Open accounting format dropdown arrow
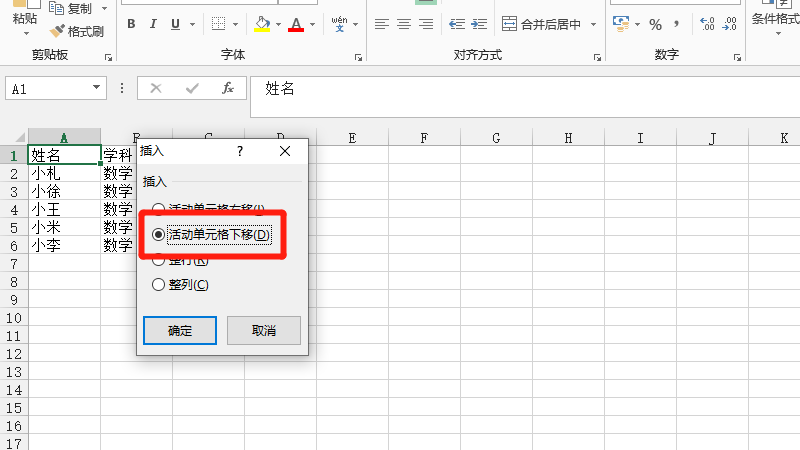The image size is (800, 450). click(638, 24)
